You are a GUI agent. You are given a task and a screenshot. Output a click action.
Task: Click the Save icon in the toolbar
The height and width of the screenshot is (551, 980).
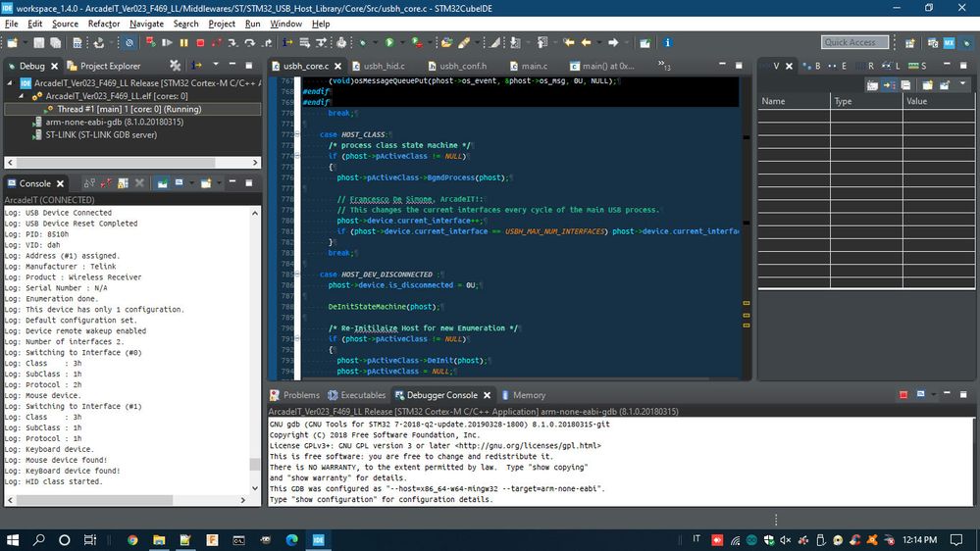pos(39,42)
